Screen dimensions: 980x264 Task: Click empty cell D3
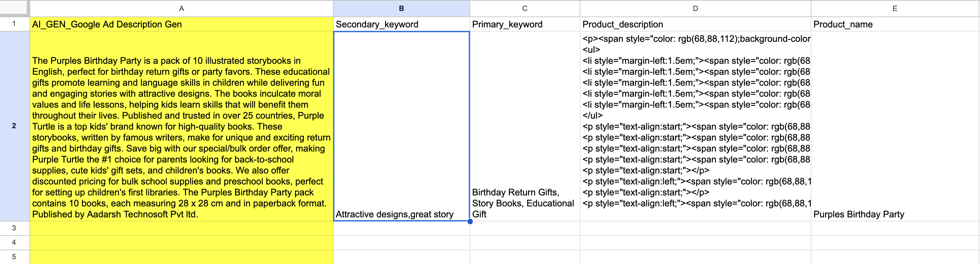(695, 228)
